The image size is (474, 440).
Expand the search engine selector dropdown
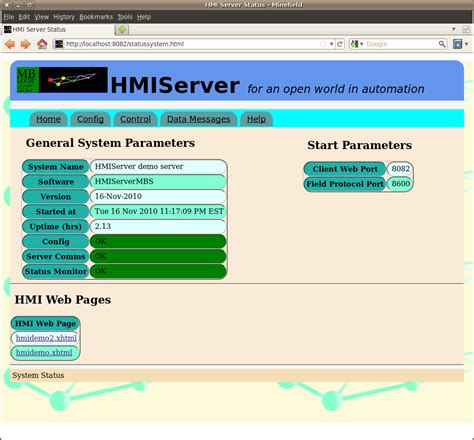[x=357, y=44]
